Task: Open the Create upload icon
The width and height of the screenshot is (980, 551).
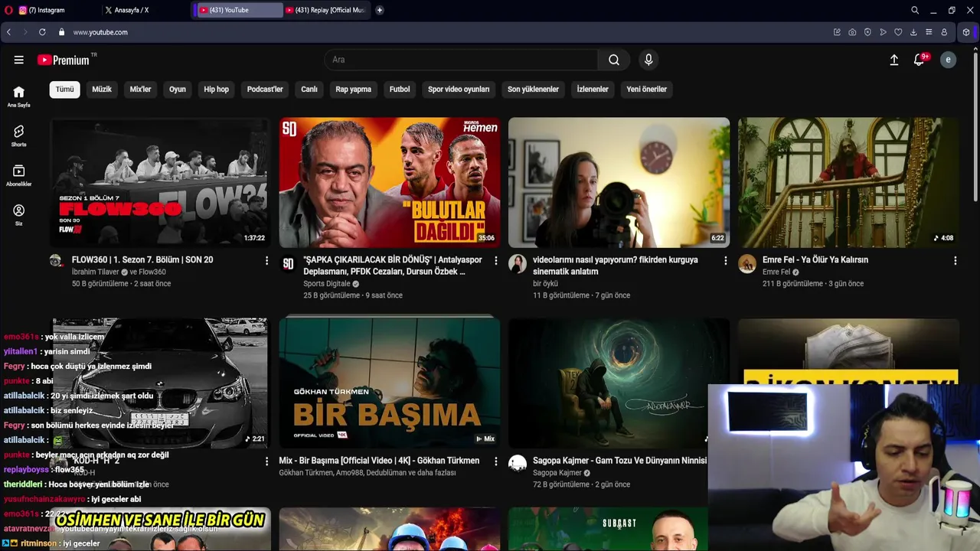Action: tap(893, 60)
